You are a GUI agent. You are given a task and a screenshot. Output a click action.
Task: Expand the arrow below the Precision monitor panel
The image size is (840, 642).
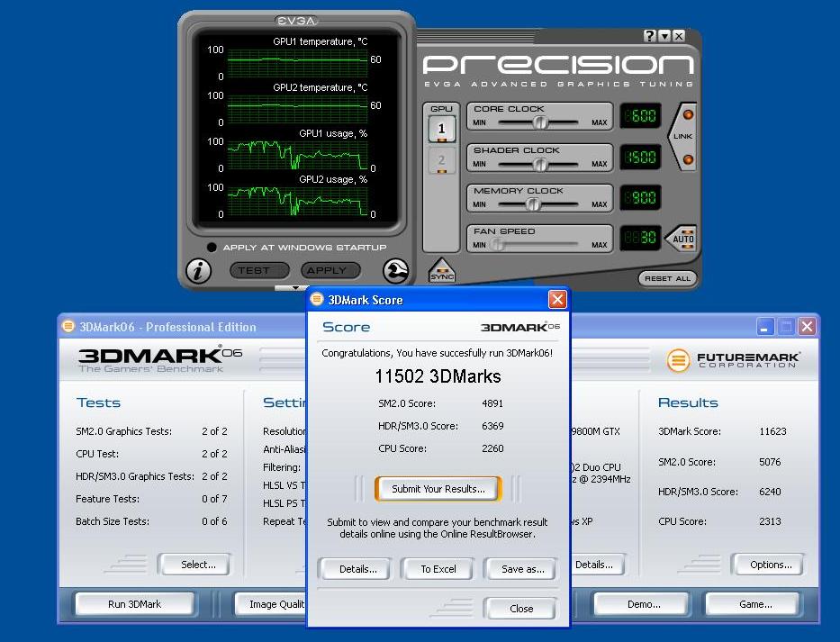(x=295, y=288)
